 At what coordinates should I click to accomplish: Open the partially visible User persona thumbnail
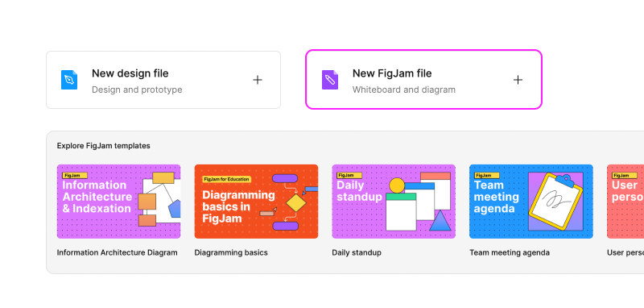[x=625, y=202]
